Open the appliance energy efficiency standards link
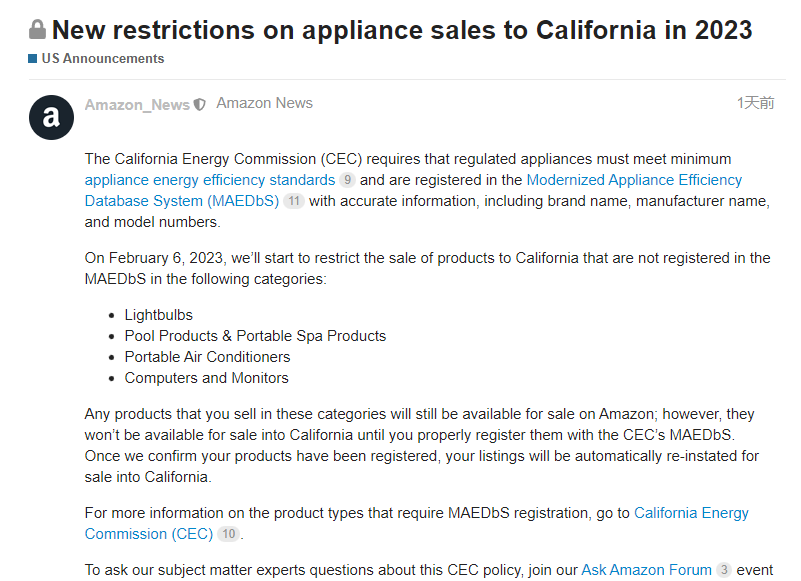This screenshot has height=581, width=801. (x=210, y=180)
